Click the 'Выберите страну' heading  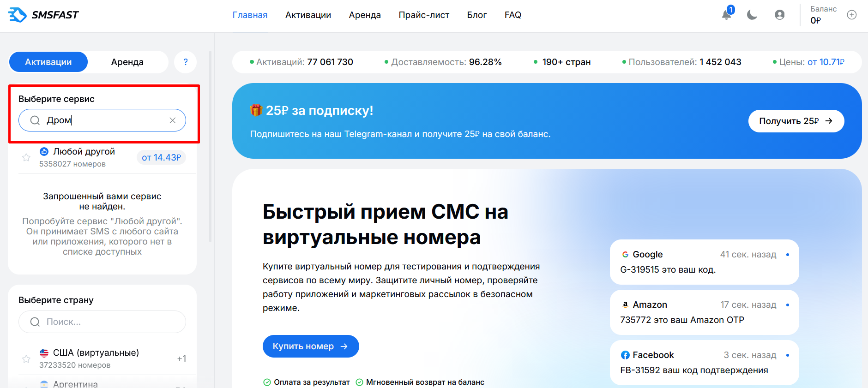[56, 300]
